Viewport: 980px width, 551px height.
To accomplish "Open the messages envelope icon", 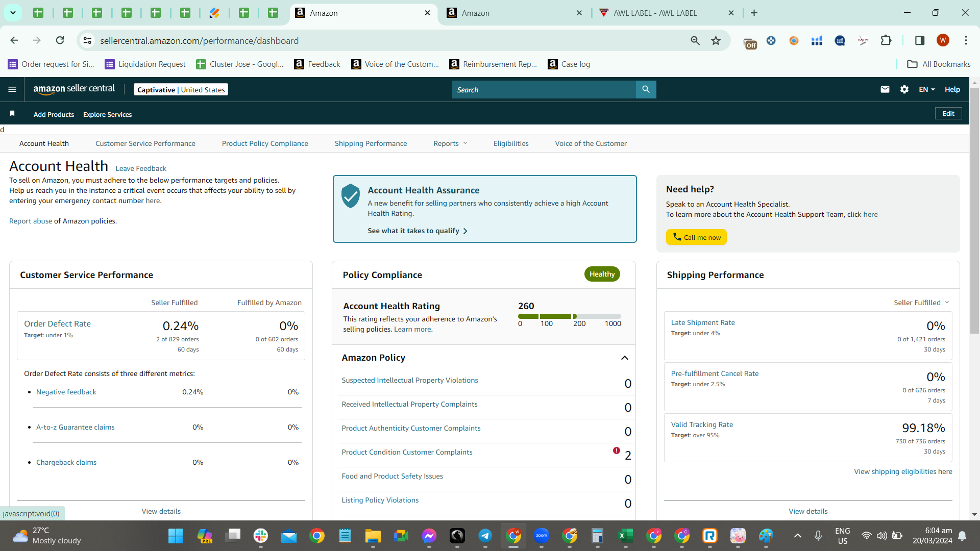I will (885, 89).
